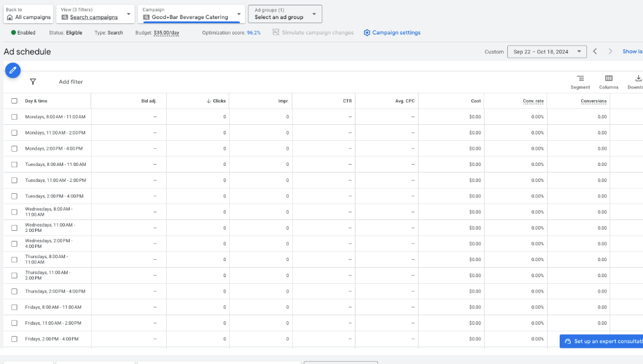This screenshot has height=364, width=643.
Task: Go back to All campaigns
Action: pyautogui.click(x=28, y=14)
